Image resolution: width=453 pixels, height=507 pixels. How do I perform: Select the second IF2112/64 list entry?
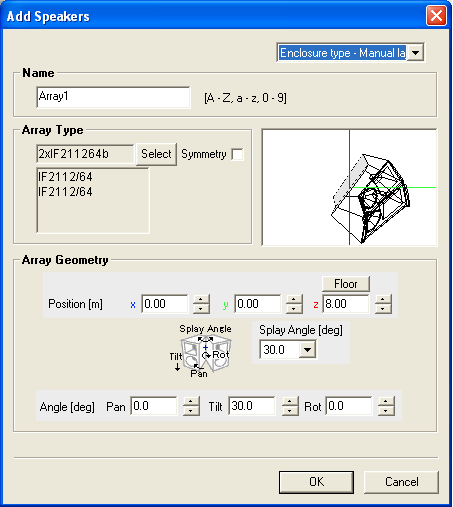[x=65, y=192]
